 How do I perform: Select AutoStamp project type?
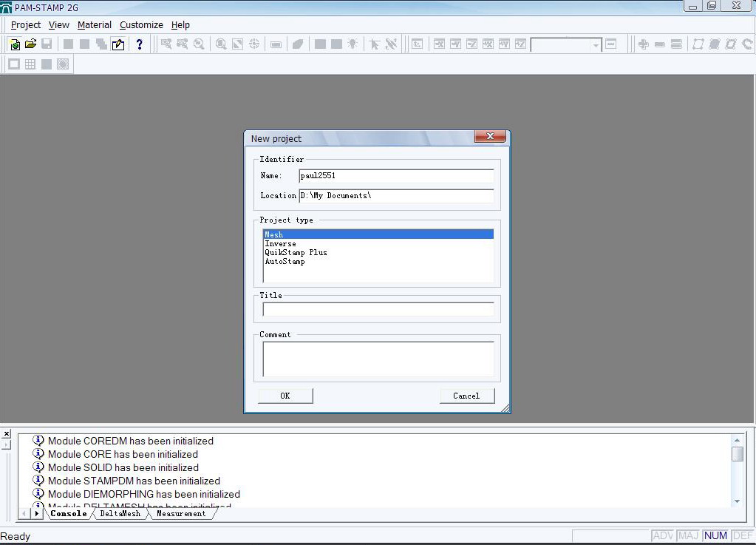click(378, 261)
